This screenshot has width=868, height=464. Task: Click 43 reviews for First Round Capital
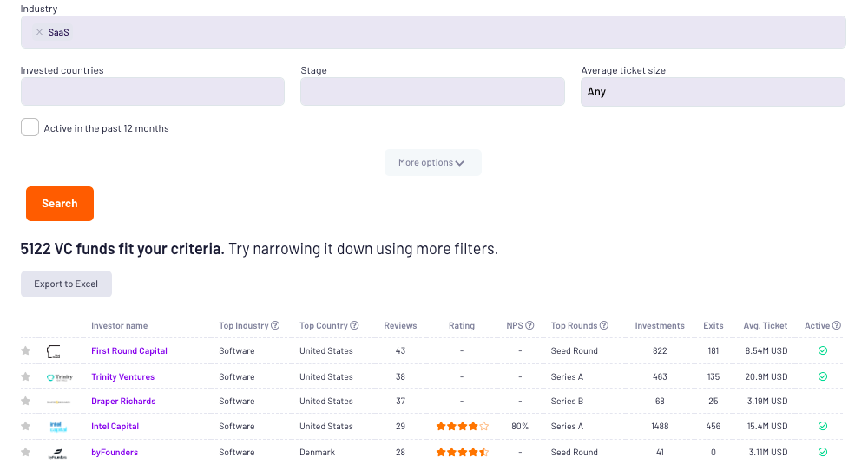point(400,350)
